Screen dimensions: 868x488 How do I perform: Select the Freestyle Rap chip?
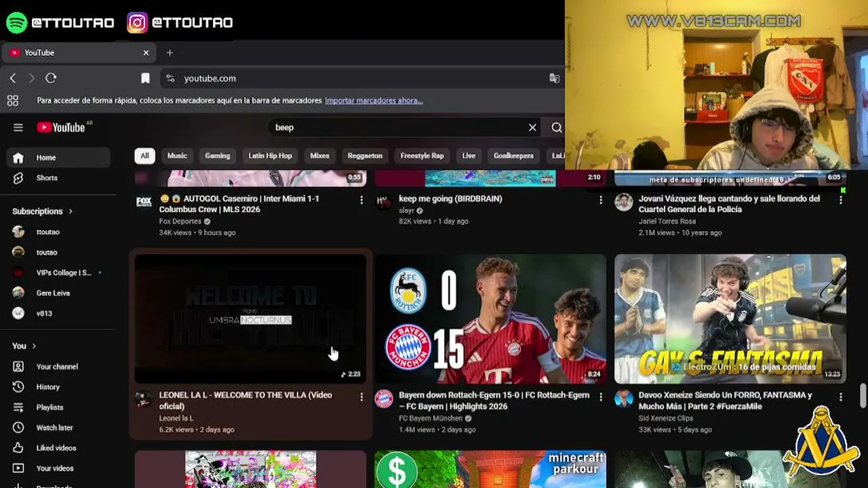click(422, 156)
